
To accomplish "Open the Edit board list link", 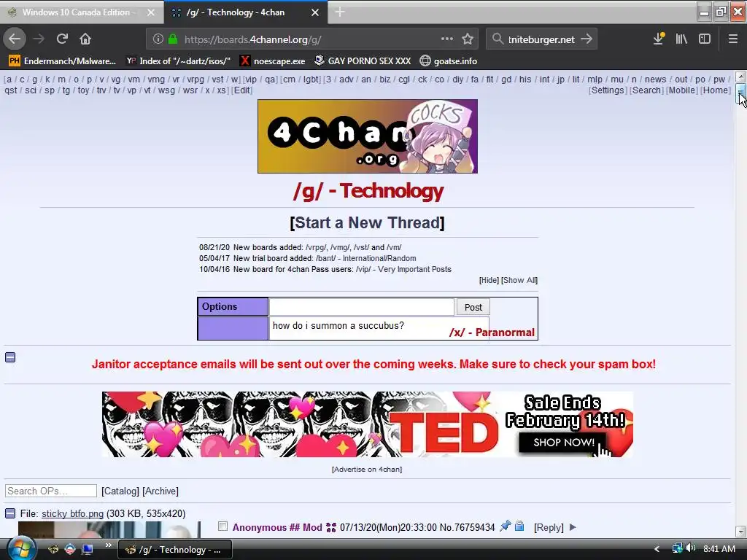I will coord(241,90).
